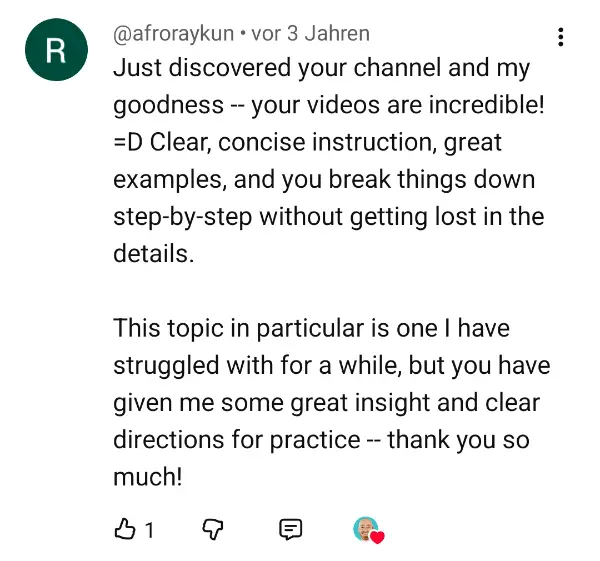Viewport: 600px width, 561px height.
Task: Click the like count number 1
Action: (x=149, y=530)
